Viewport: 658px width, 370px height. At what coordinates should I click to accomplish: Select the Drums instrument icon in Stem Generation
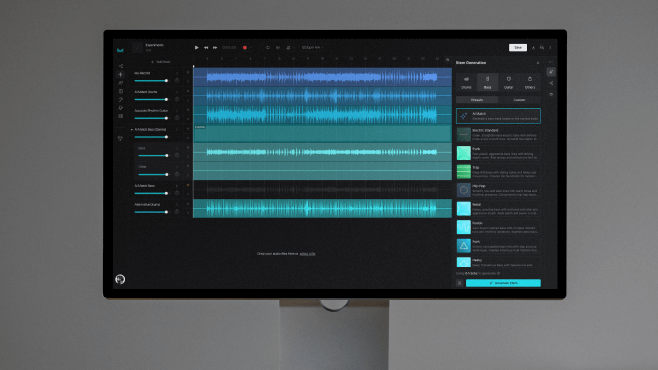tap(466, 82)
